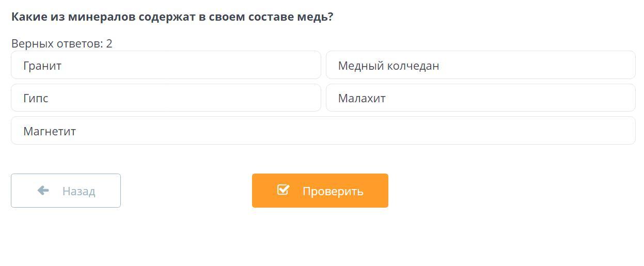Click the 'Магнетит' label text

(50, 131)
